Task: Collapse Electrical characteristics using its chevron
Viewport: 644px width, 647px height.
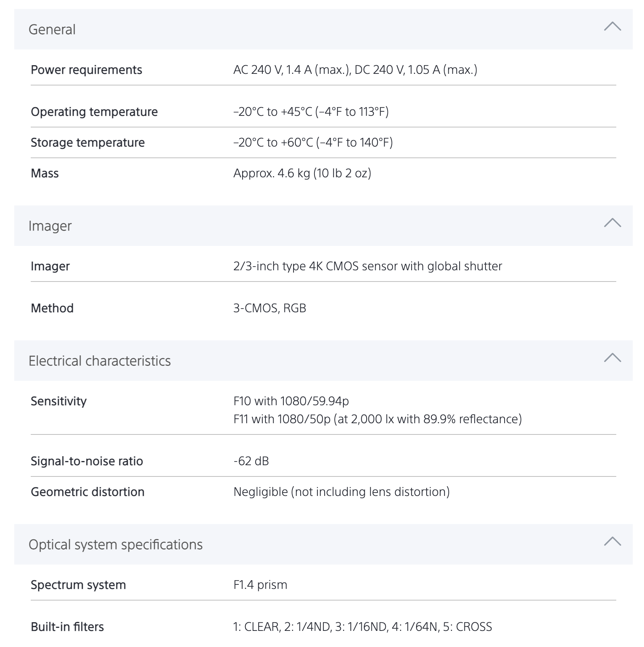Action: coord(612,358)
